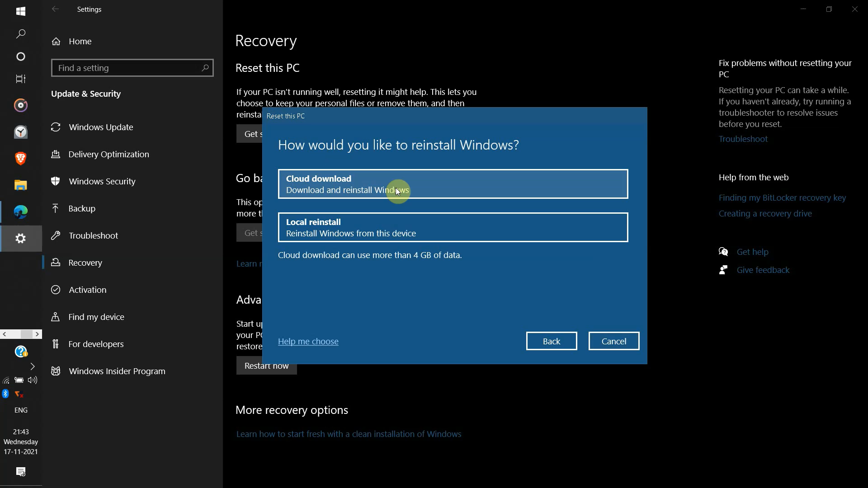This screenshot has height=488, width=868.
Task: Open Find my device page
Action: pos(96,317)
